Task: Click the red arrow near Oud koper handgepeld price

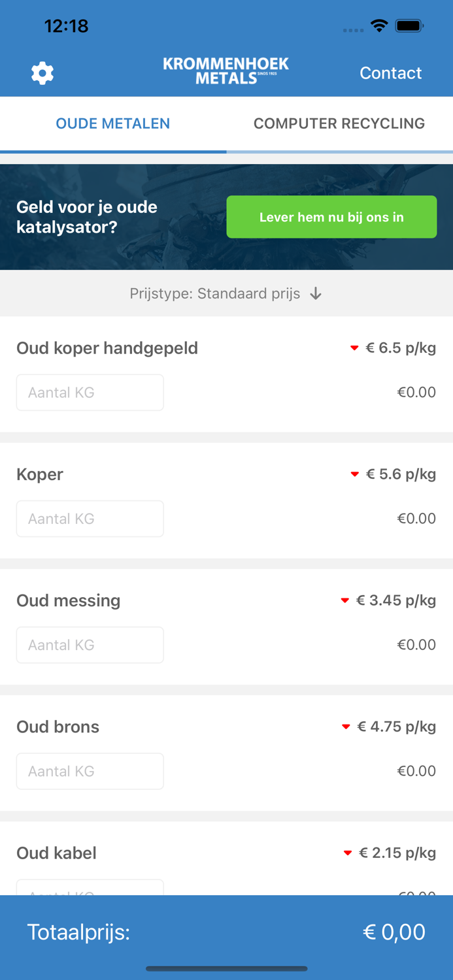Action: point(355,348)
